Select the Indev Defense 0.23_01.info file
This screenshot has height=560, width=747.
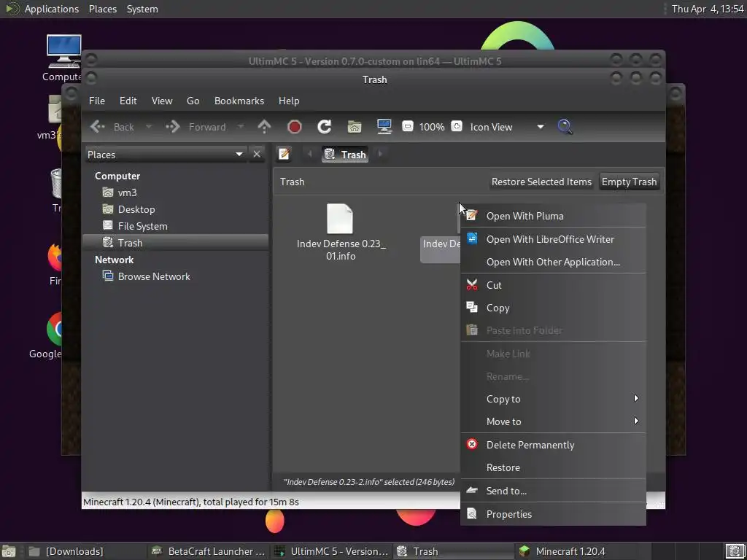[341, 233]
